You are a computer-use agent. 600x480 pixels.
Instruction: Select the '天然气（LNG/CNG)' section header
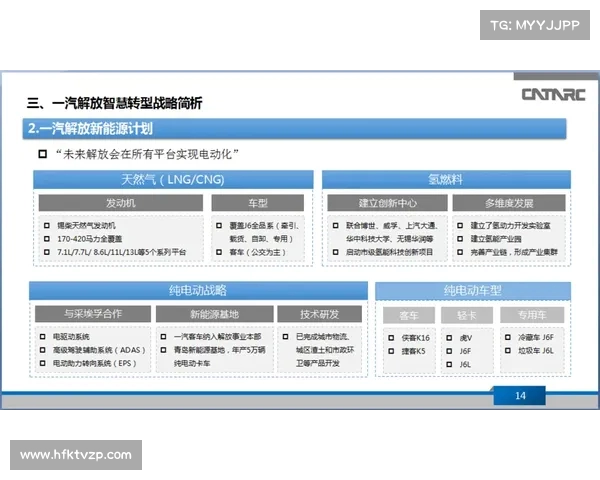pos(173,180)
